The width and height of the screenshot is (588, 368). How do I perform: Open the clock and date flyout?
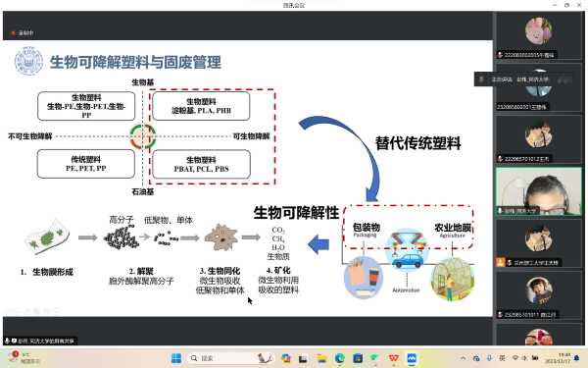[558, 358]
